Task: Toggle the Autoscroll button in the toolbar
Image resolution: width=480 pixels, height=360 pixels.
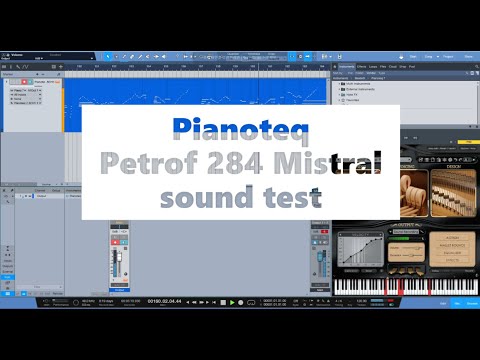Action: (308, 57)
